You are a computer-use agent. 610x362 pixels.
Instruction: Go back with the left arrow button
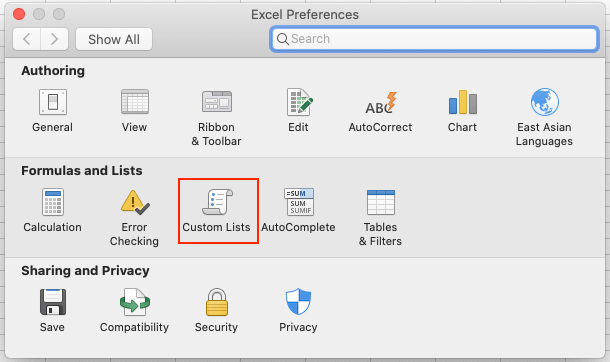pos(26,39)
